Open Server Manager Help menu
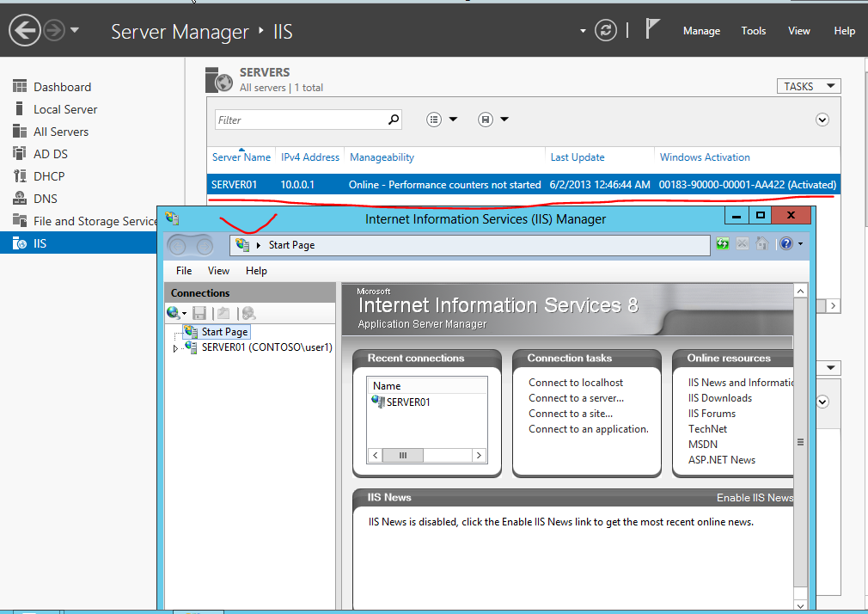The width and height of the screenshot is (868, 614). [844, 31]
